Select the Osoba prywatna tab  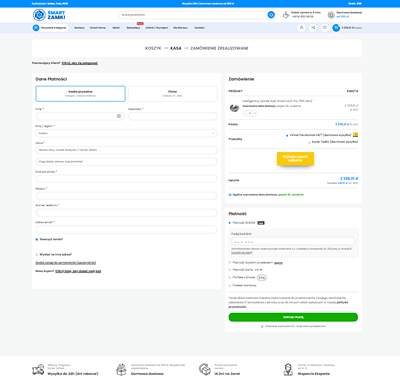pyautogui.click(x=80, y=94)
